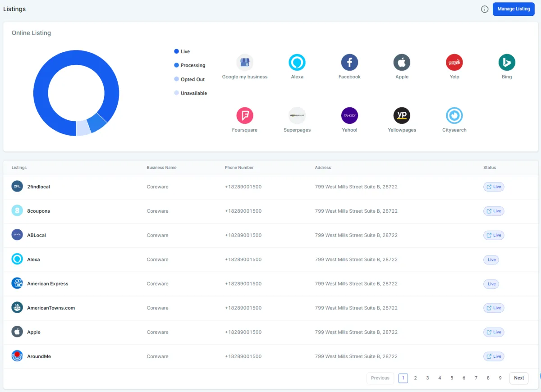Click the 2findlocal row logo

(x=17, y=187)
